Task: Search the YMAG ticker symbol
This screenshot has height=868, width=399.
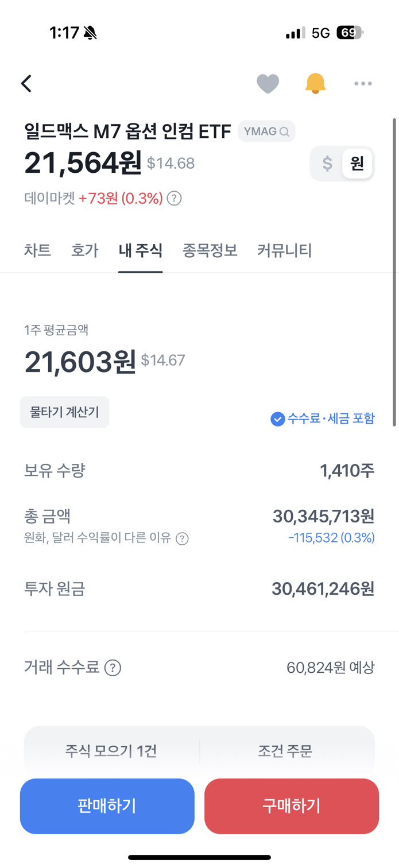Action: (x=266, y=131)
